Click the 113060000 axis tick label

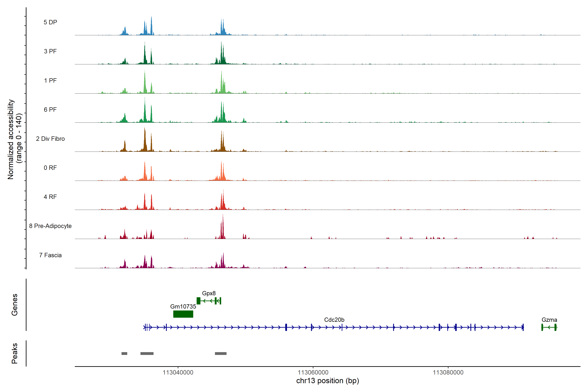click(x=313, y=373)
